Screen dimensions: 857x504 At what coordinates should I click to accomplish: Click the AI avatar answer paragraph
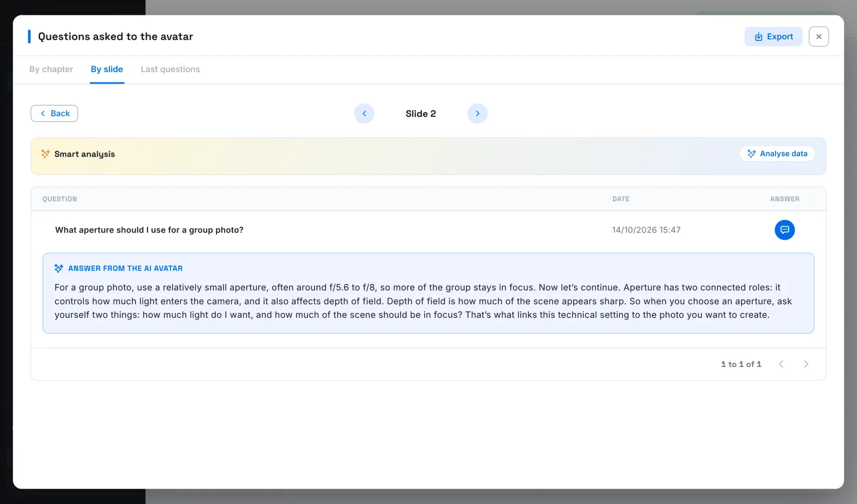(x=423, y=301)
